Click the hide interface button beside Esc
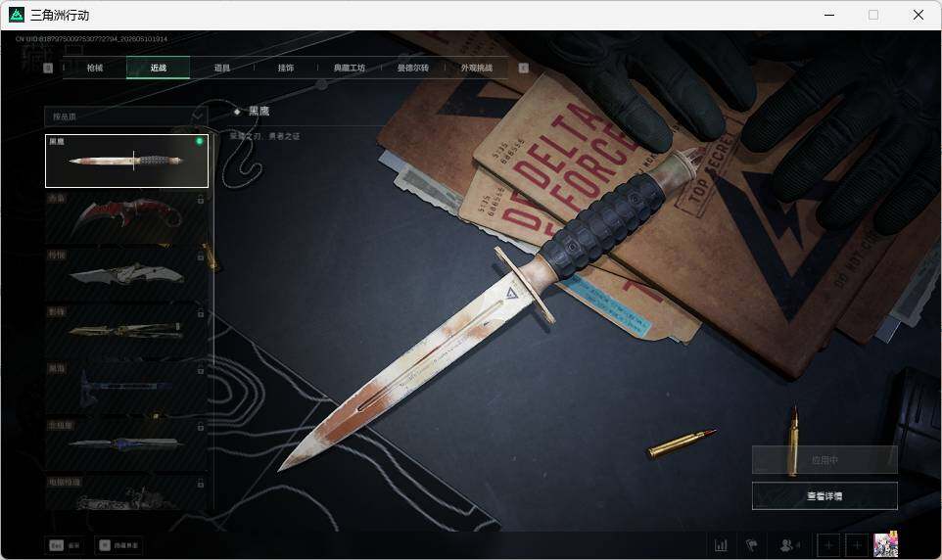Image resolution: width=942 pixels, height=560 pixels. click(x=118, y=545)
